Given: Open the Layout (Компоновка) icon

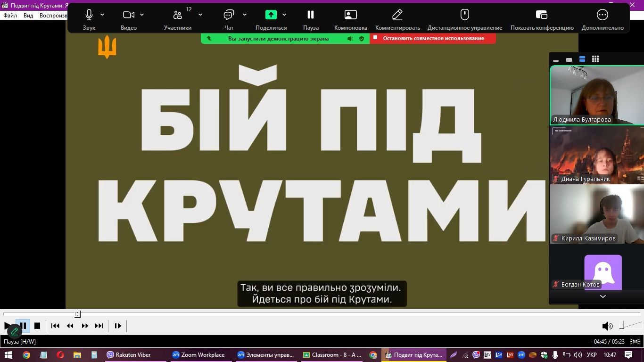Looking at the screenshot, I should coord(350,15).
